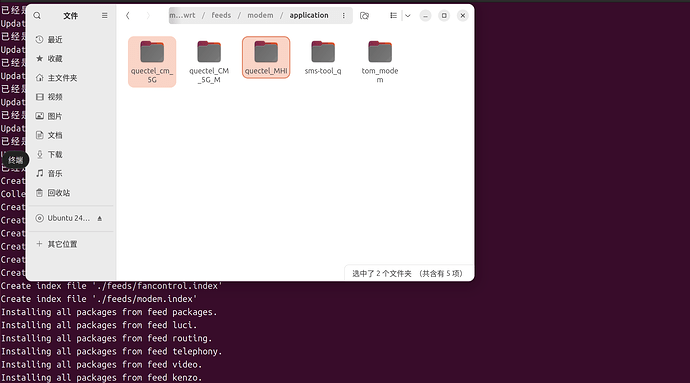
Task: Select the tom_modem folder
Action: [380, 62]
